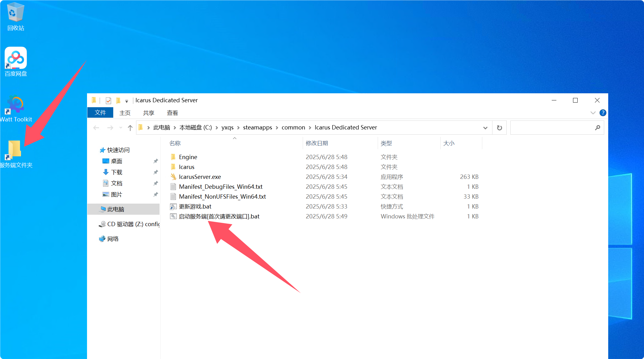Click the New folder icon in quick access toolbar
The image size is (644, 359).
[118, 100]
